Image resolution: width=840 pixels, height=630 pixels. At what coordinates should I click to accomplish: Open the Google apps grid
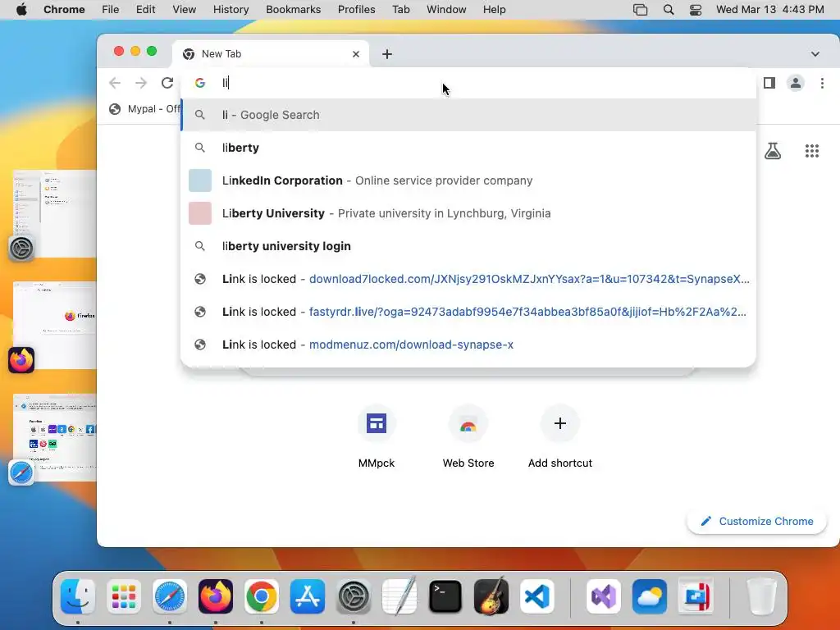click(811, 151)
